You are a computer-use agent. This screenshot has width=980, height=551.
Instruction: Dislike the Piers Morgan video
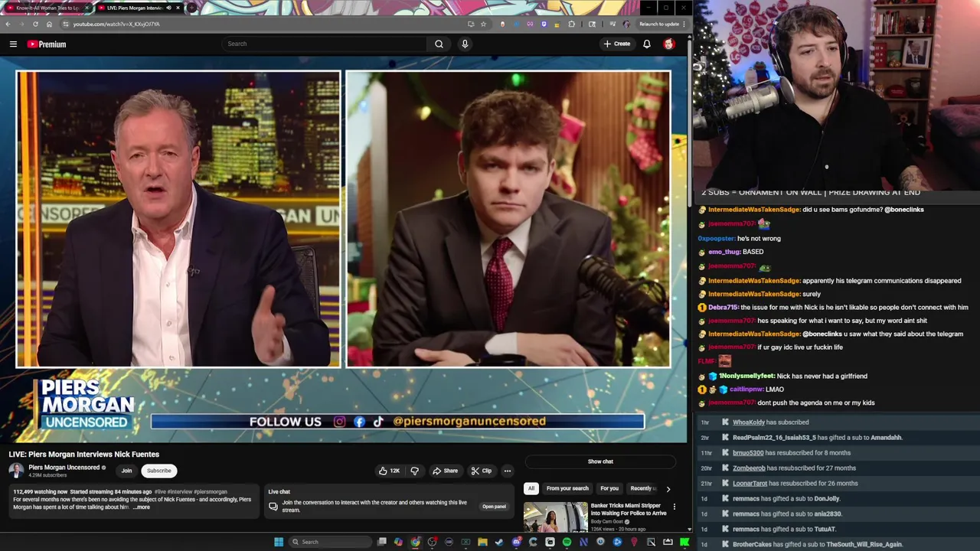[x=415, y=471]
